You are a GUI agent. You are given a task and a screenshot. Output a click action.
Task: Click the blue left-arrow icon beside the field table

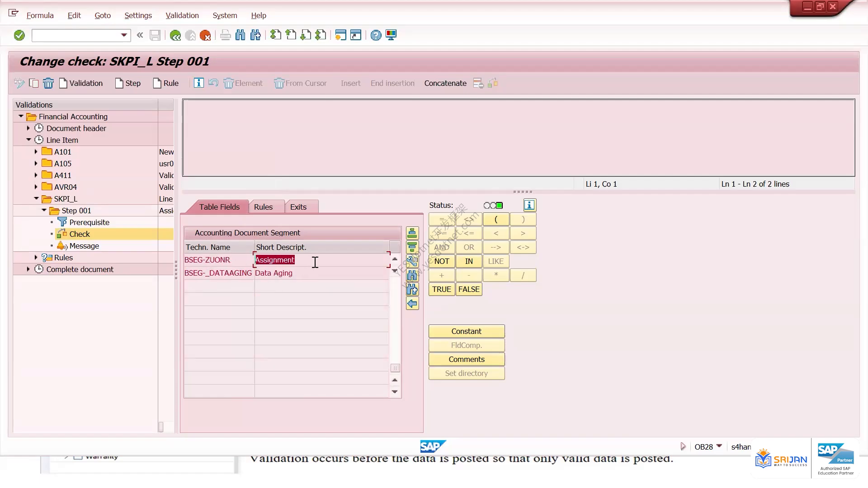coord(412,304)
